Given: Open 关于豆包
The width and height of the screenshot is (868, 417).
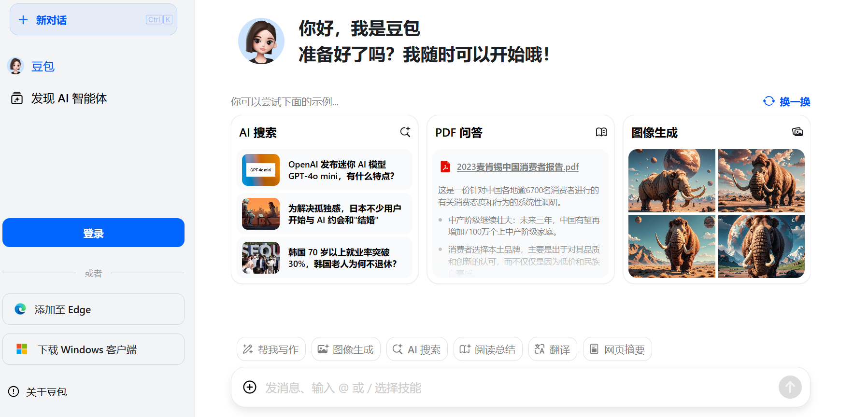Looking at the screenshot, I should 46,392.
